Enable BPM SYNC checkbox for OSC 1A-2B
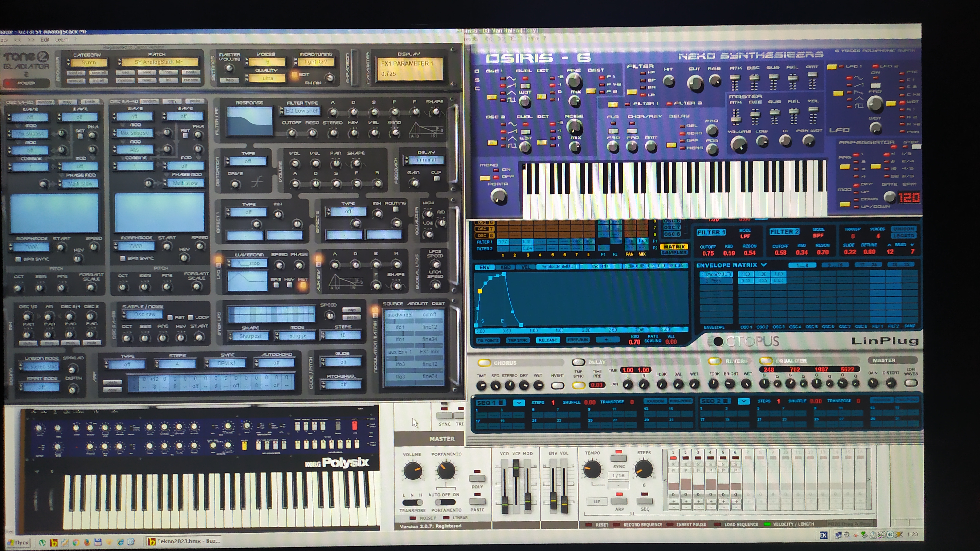Viewport: 980px width, 551px height. click(18, 259)
